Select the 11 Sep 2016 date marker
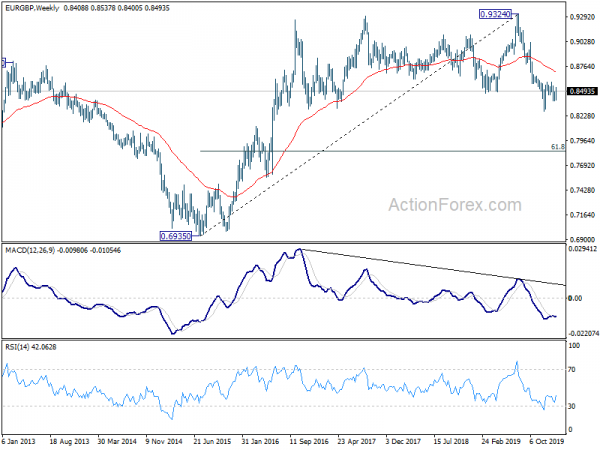 click(309, 441)
